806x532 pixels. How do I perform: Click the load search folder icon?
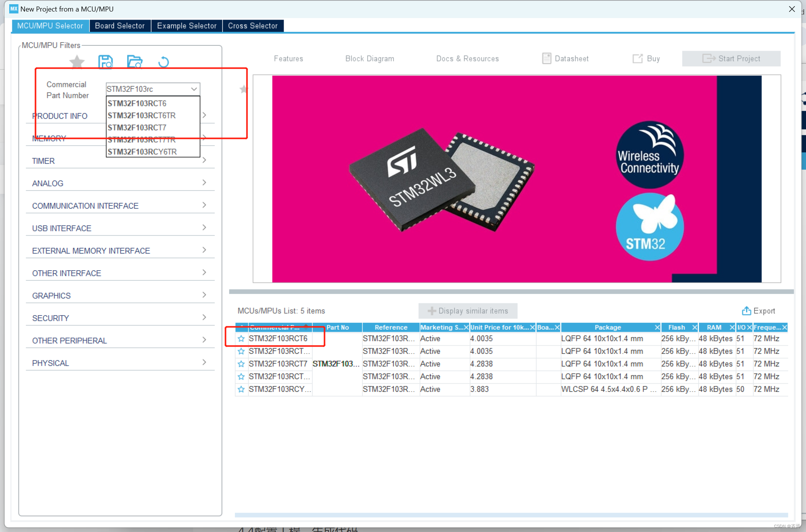click(135, 61)
